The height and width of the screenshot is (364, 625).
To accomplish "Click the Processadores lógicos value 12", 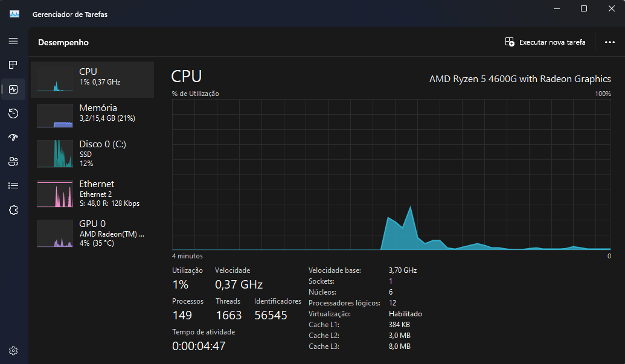I will [x=393, y=303].
